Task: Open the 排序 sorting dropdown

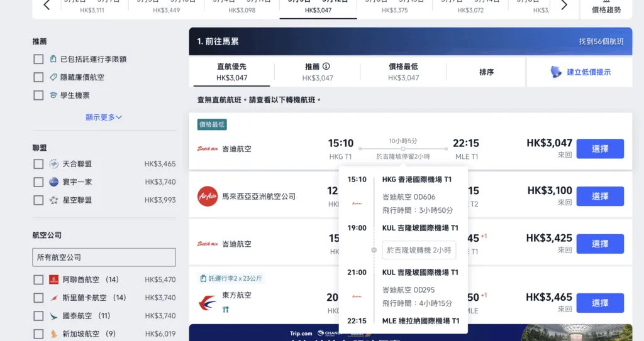Action: tap(486, 72)
